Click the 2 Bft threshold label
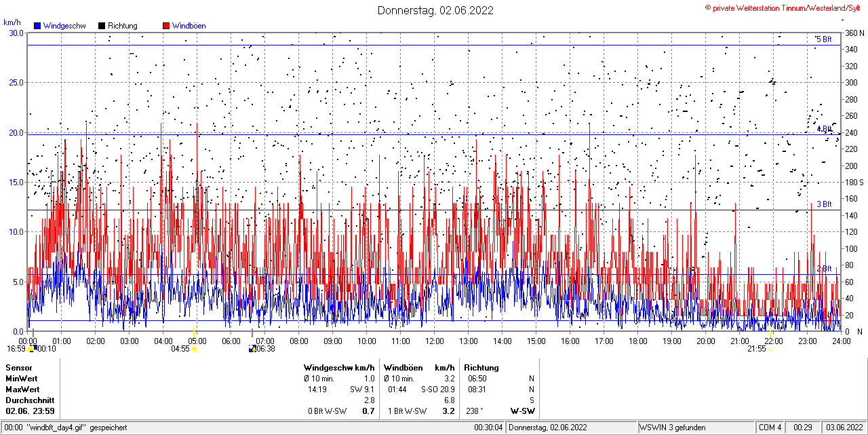 coord(824,269)
